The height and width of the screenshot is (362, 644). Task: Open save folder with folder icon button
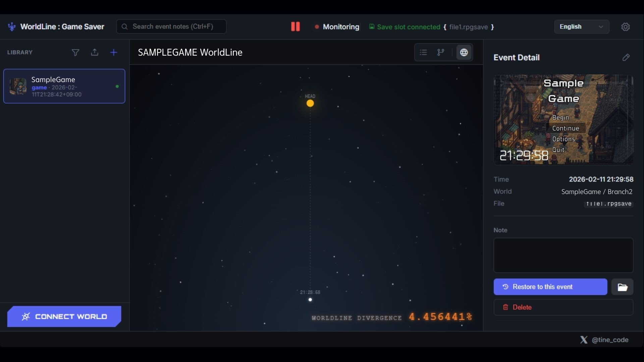point(622,287)
